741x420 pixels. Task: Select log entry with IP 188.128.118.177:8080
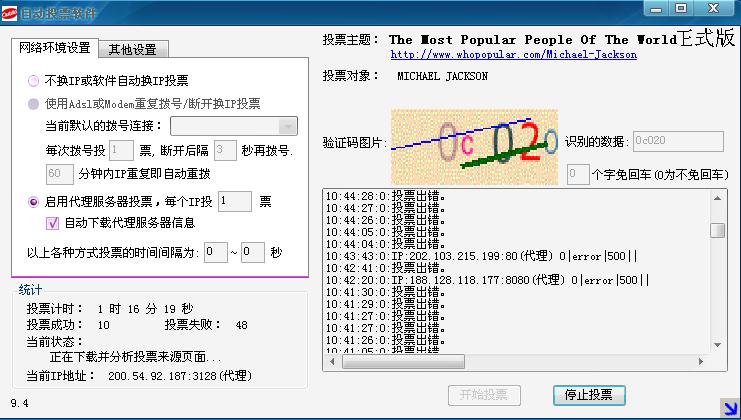click(487, 280)
